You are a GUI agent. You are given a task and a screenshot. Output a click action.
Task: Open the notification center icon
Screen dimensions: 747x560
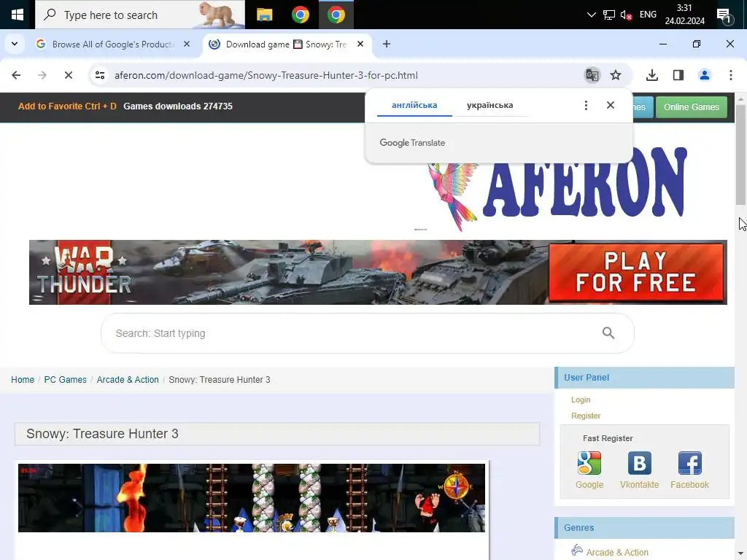pos(724,16)
